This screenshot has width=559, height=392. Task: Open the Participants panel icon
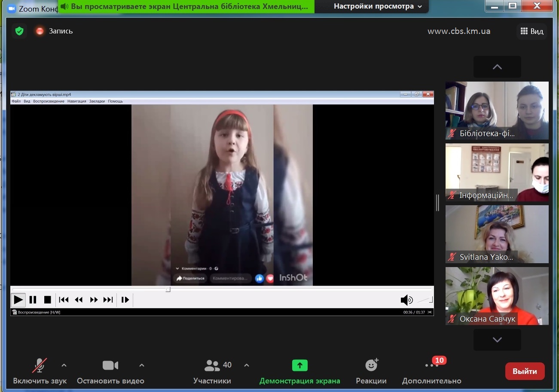coord(212,366)
